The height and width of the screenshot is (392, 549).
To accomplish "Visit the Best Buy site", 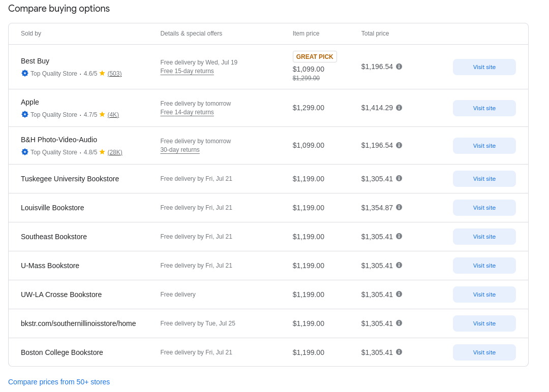I will pyautogui.click(x=484, y=67).
